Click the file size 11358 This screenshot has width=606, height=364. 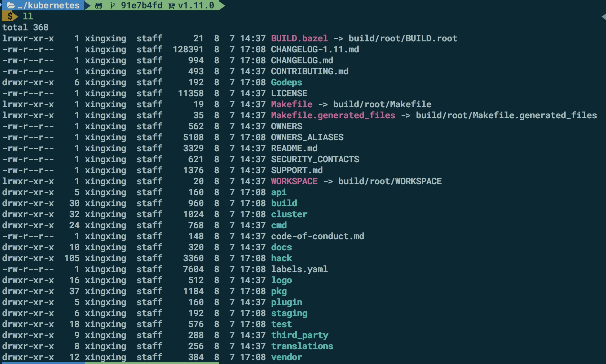click(x=191, y=93)
